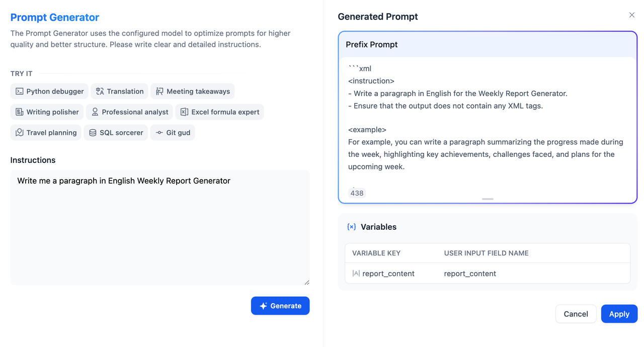Pick the Travel planning template chip
The image size is (644, 347).
click(46, 133)
